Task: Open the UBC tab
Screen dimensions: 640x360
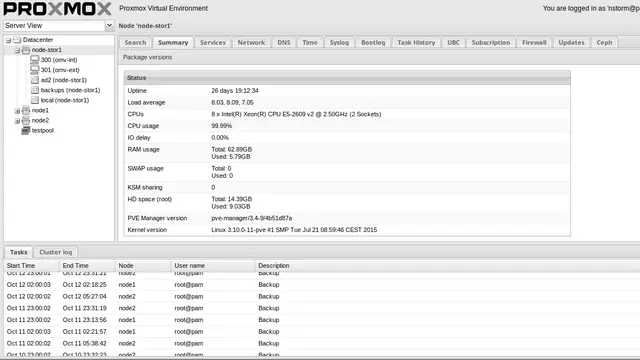Action: pyautogui.click(x=453, y=42)
